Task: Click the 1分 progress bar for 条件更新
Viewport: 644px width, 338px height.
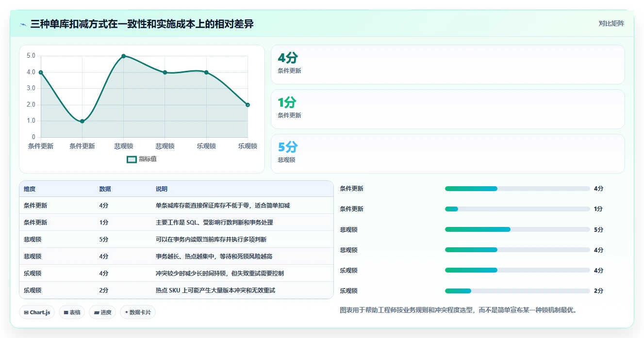Action: coord(517,209)
